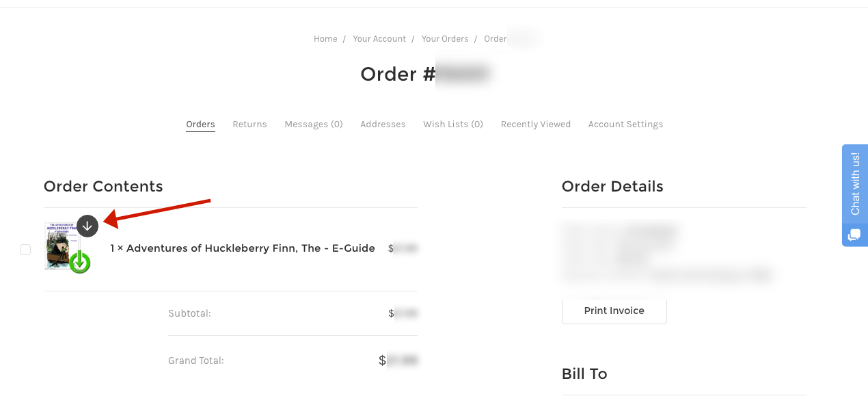Go to the Addresses tab
The image size is (868, 407).
pos(383,124)
